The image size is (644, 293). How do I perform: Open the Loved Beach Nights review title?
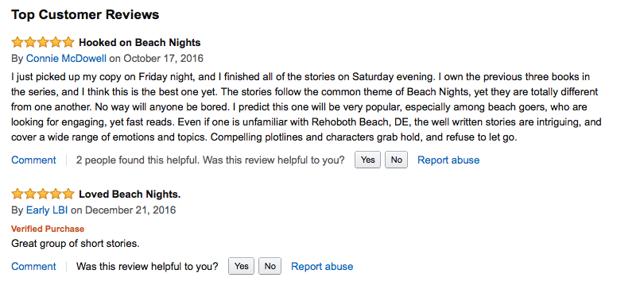[x=130, y=194]
